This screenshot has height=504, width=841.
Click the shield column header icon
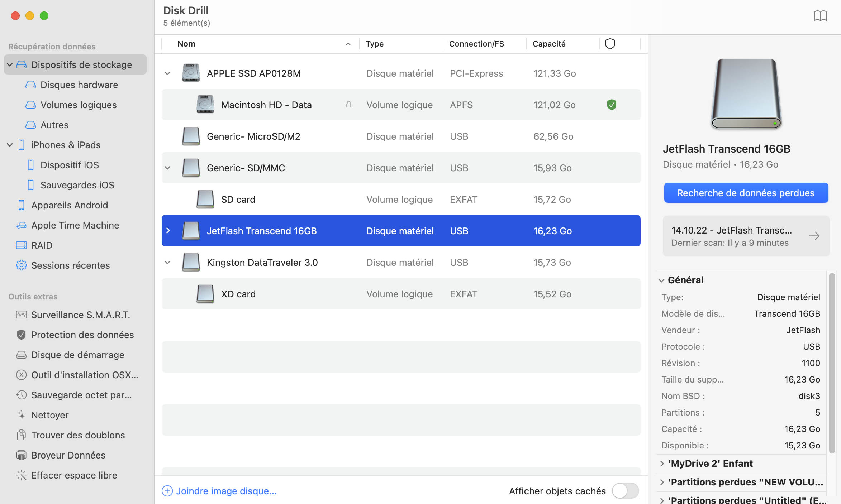610,44
